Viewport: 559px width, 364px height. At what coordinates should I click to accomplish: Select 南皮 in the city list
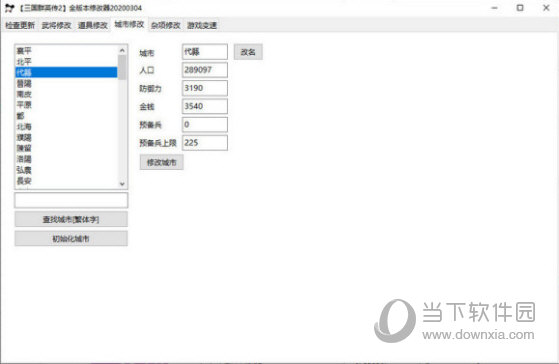66,94
